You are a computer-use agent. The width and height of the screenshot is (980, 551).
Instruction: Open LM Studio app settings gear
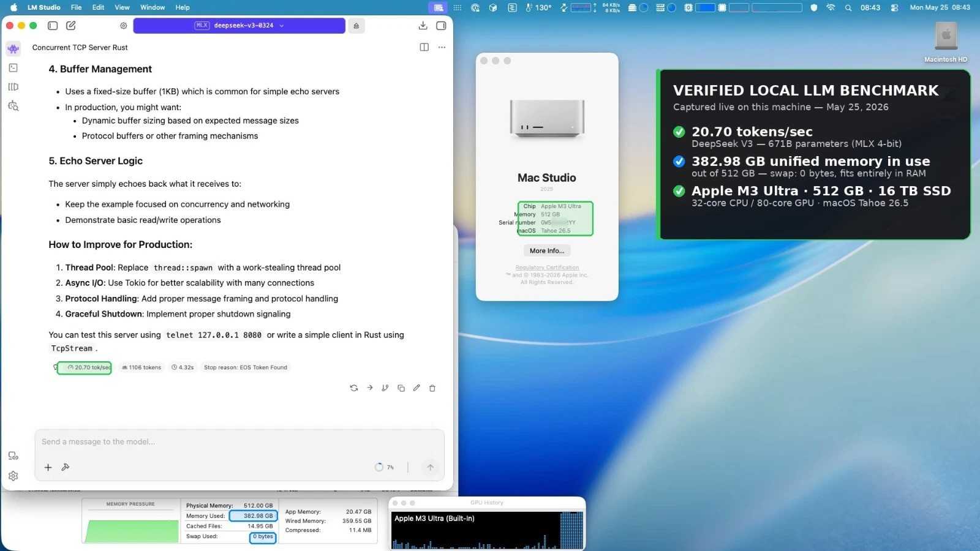tap(13, 476)
